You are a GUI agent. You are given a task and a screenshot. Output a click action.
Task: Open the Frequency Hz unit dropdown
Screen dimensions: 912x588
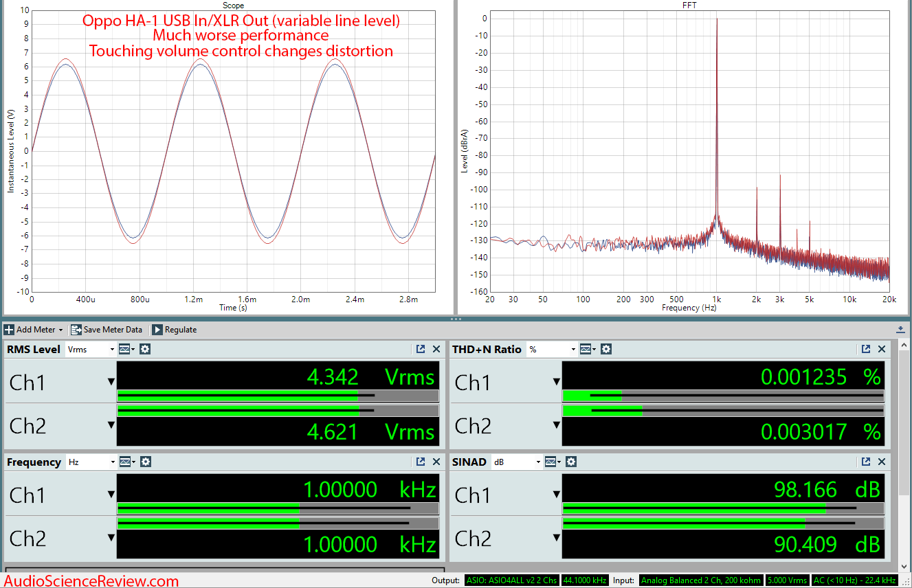91,462
